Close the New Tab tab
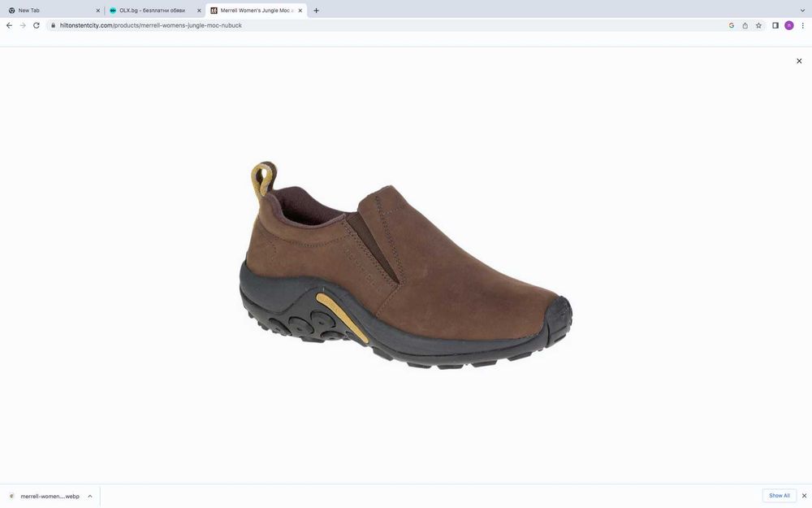Screen dimensions: 812x508 pos(98,11)
